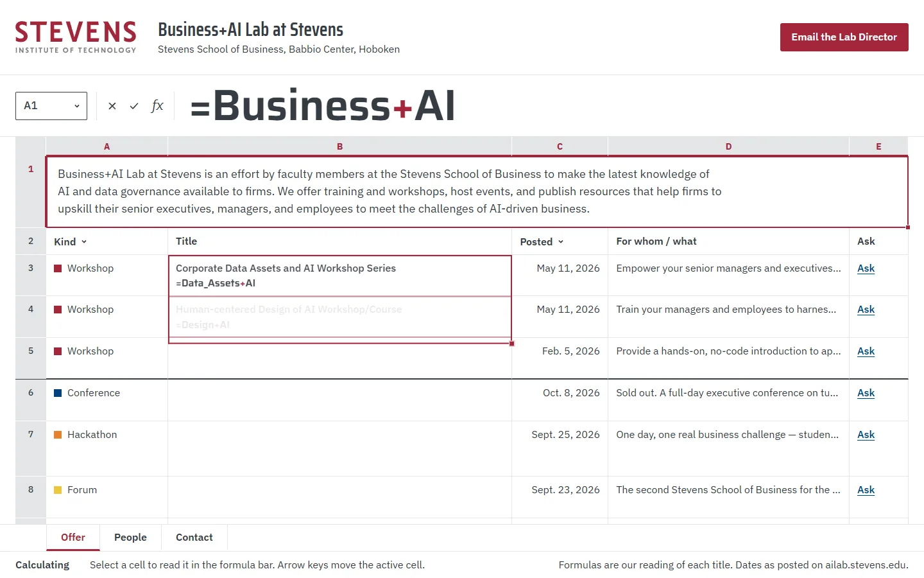Click the Ask link in row 3
This screenshot has width=924, height=578.
tap(866, 268)
